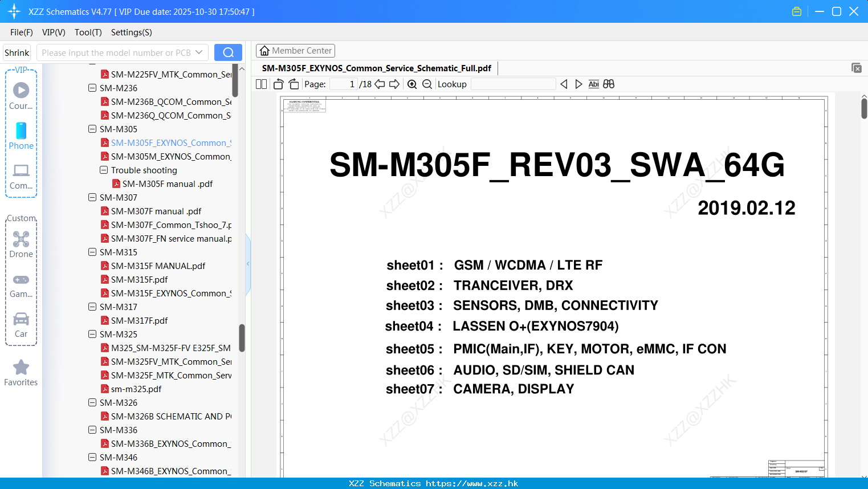The width and height of the screenshot is (868, 489).
Task: Collapse the SM-M307 tree node
Action: 92,197
